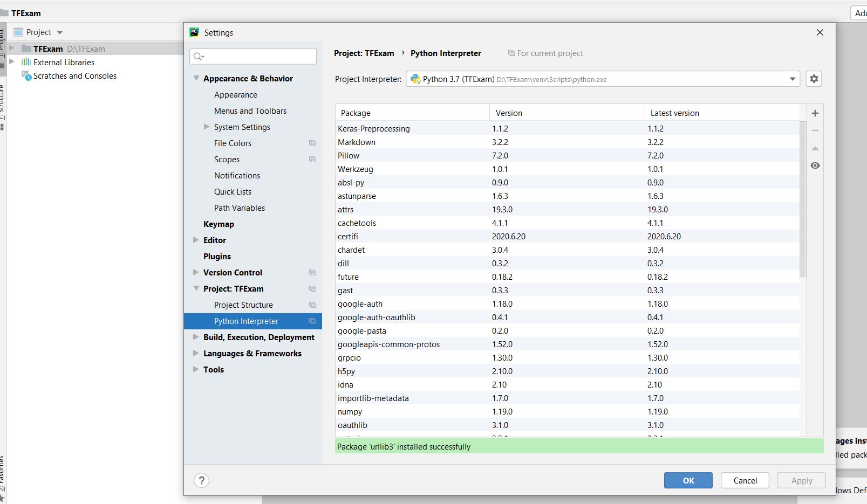
Task: Click the TFExam folder icon in tree
Action: pos(26,49)
